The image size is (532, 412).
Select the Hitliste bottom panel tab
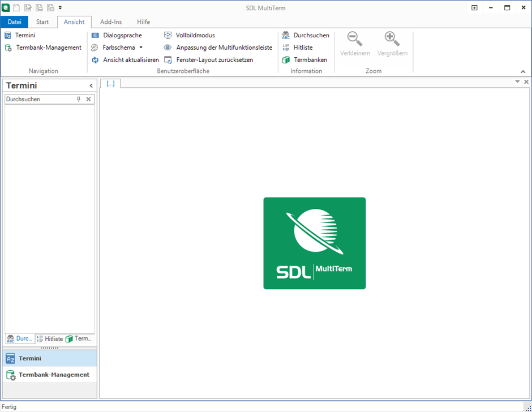50,338
